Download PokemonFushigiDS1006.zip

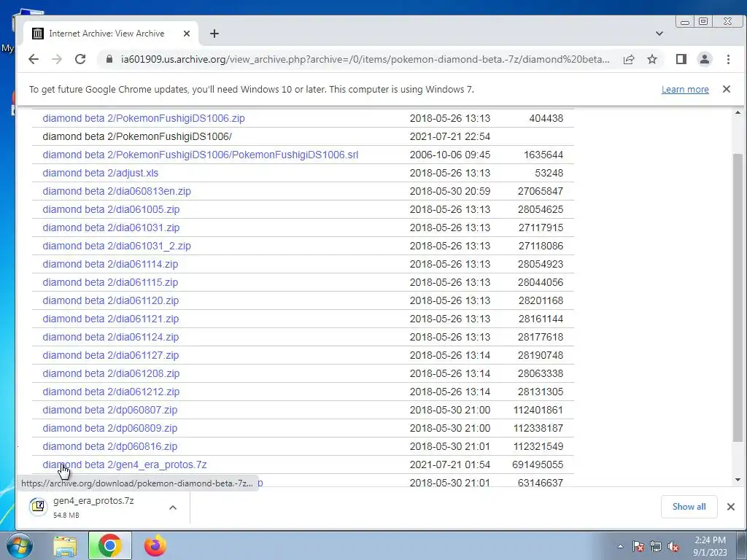pos(144,118)
